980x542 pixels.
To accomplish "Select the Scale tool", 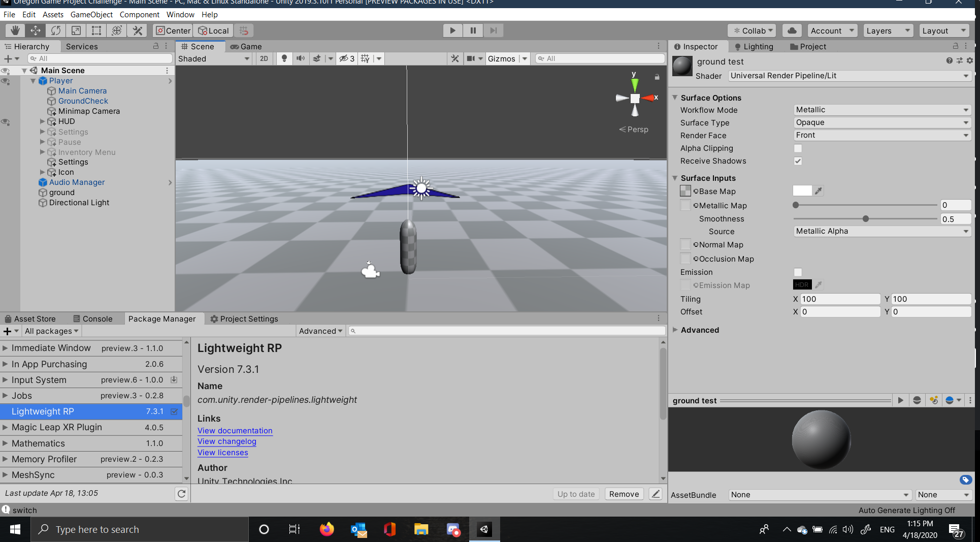I will pyautogui.click(x=76, y=30).
